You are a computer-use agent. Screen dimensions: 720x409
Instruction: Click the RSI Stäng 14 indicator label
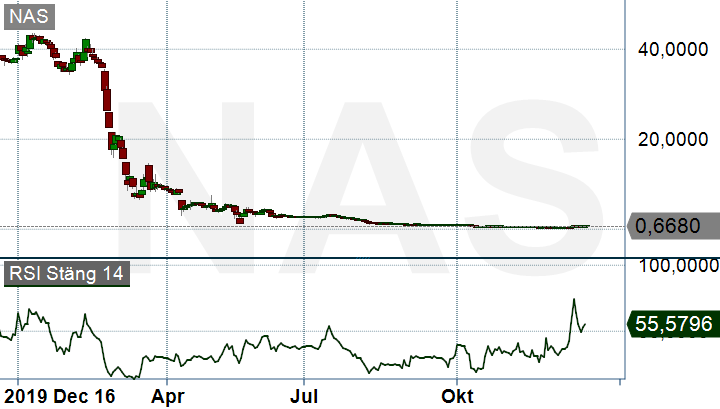[x=67, y=274]
